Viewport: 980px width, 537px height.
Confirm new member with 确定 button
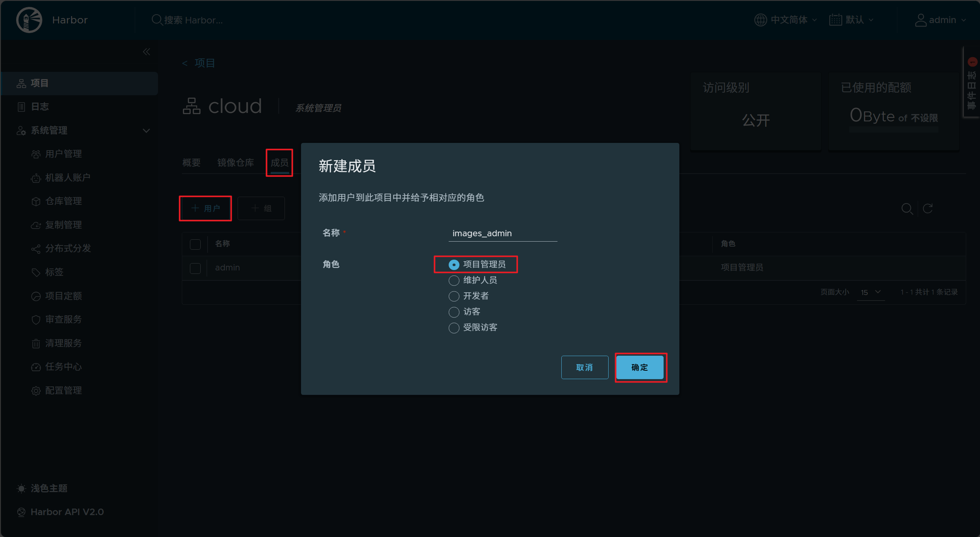point(639,367)
